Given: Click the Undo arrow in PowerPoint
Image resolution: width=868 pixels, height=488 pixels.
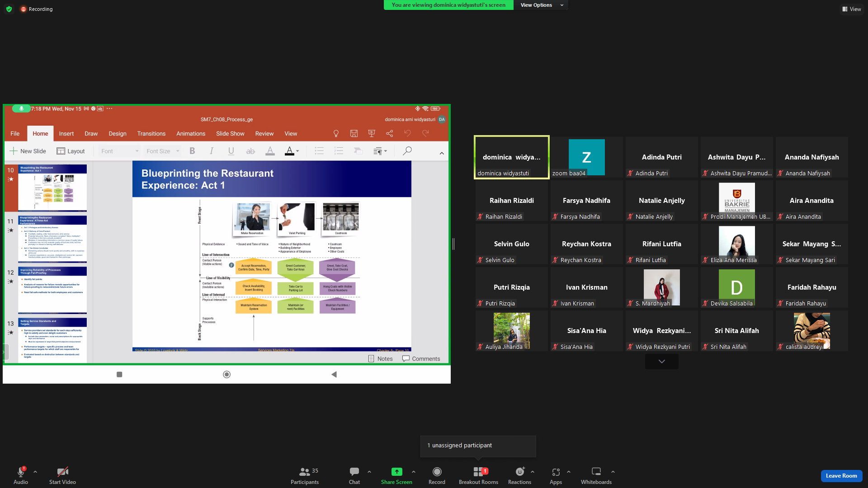Looking at the screenshot, I should [407, 133].
